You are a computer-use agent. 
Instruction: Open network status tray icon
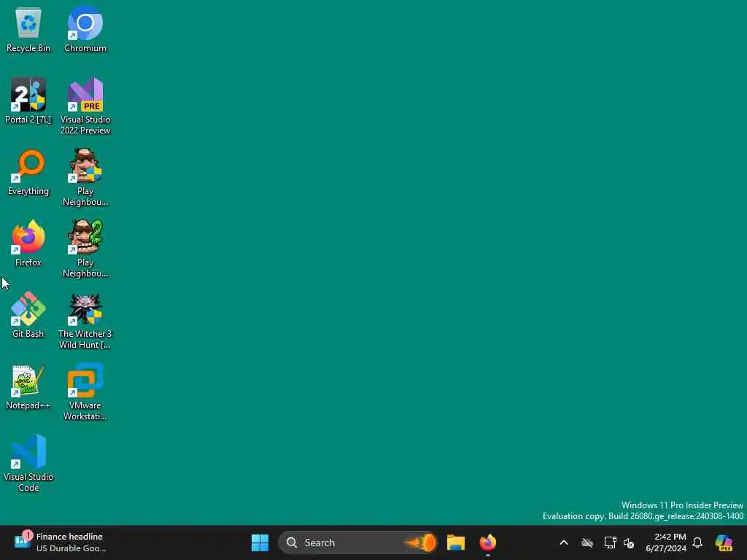[x=610, y=542]
